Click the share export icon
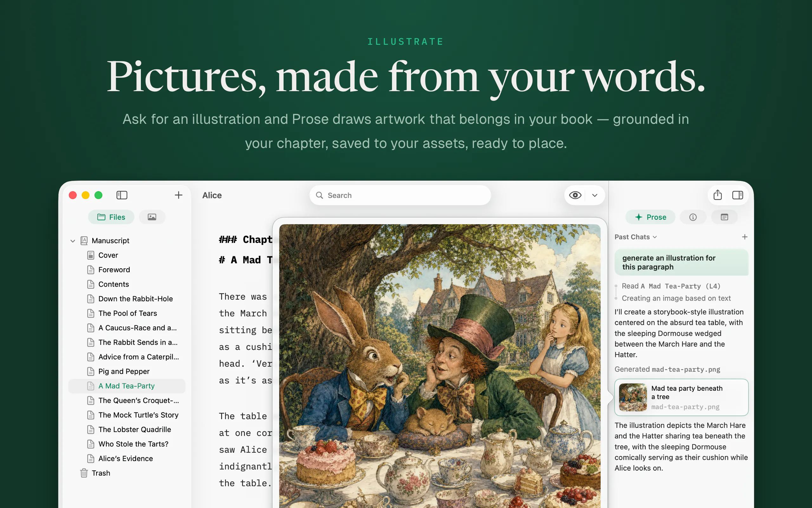Viewport: 812px width, 508px height. (717, 195)
